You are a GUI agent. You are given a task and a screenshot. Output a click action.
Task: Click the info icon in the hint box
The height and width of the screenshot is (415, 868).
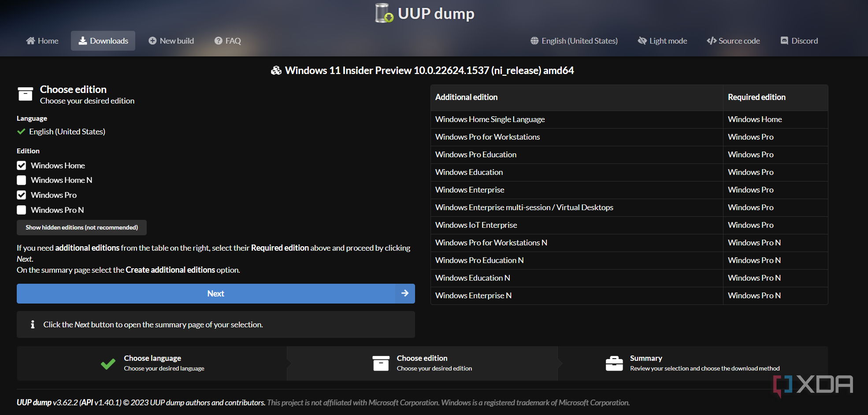click(33, 325)
